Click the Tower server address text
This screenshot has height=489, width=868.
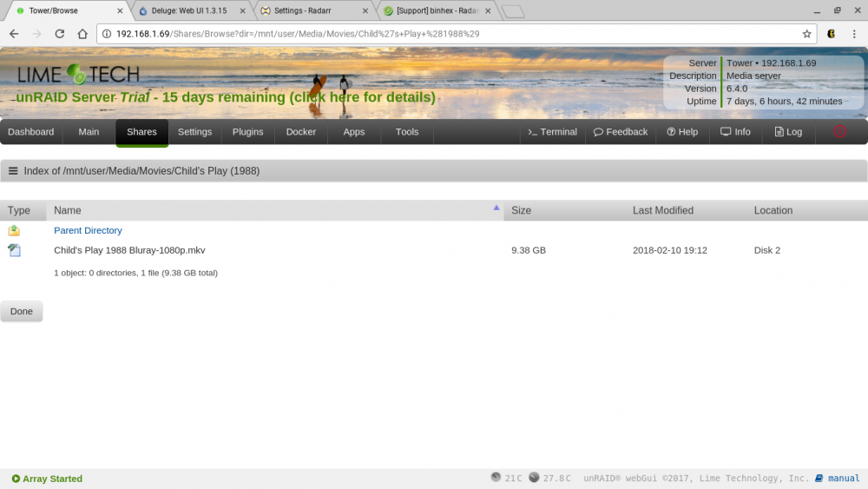pos(771,63)
